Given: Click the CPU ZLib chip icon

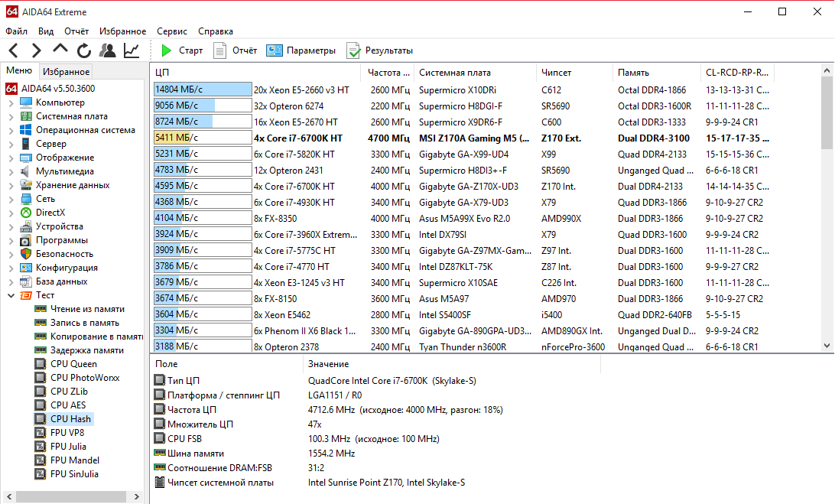Looking at the screenshot, I should pyautogui.click(x=40, y=392).
